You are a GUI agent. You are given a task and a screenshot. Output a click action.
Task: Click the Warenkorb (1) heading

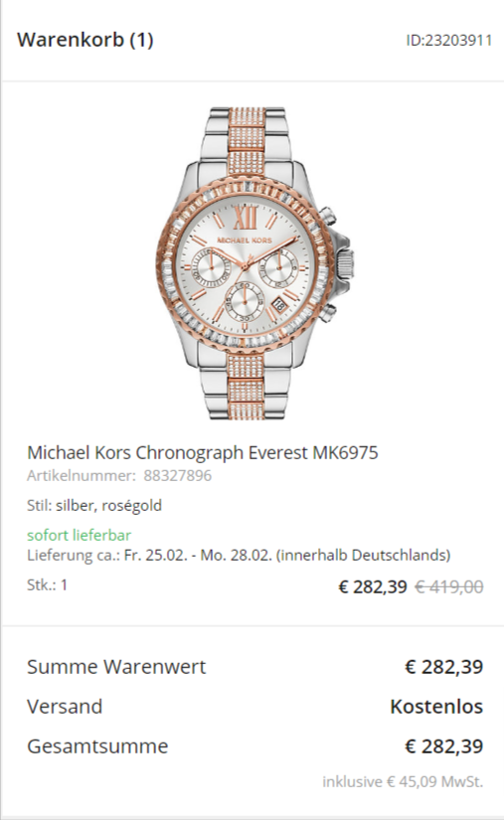pyautogui.click(x=85, y=40)
